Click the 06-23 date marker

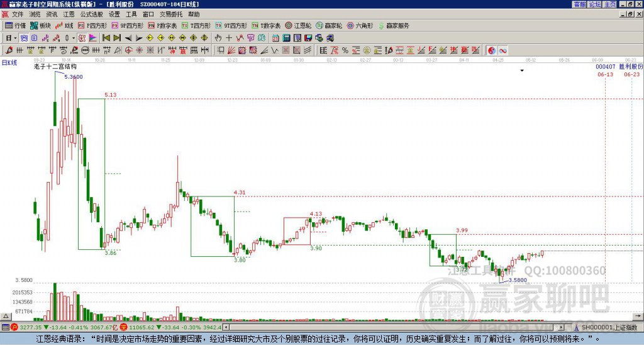coord(631,74)
